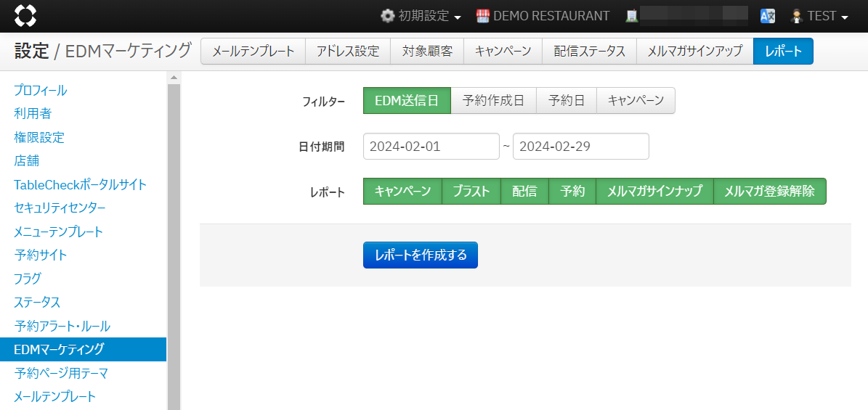Click the DEMO RESTAURANT shop icon
The image size is (868, 410).
tap(483, 16)
